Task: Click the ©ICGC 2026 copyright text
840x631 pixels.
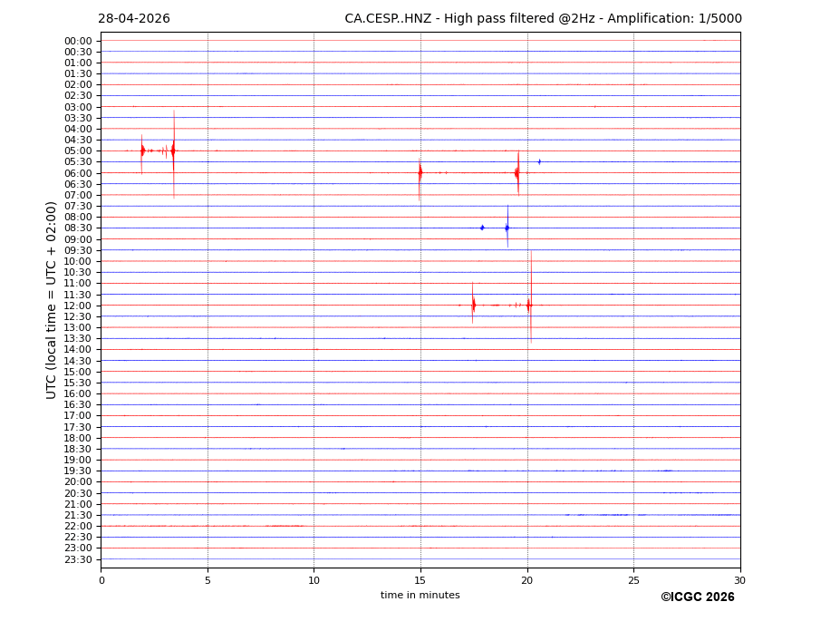Action: point(698,597)
